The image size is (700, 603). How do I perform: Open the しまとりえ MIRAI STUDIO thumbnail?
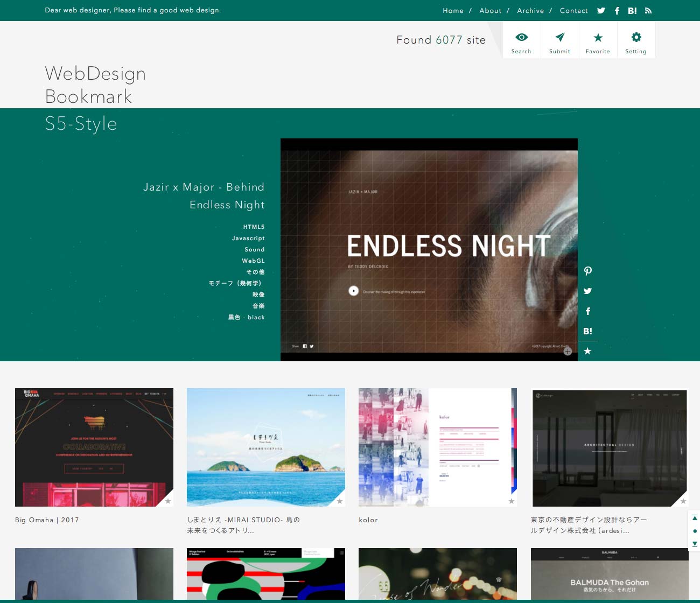265,447
